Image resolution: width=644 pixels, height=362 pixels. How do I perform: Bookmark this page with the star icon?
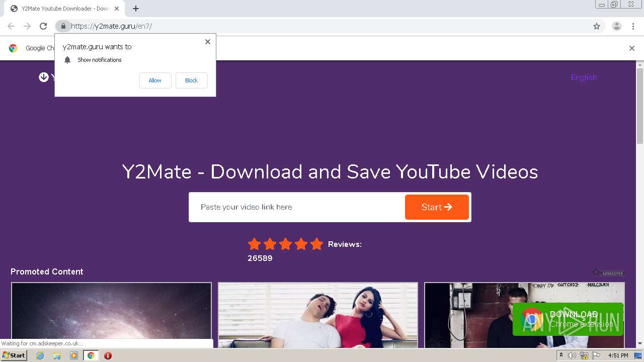pyautogui.click(x=597, y=26)
